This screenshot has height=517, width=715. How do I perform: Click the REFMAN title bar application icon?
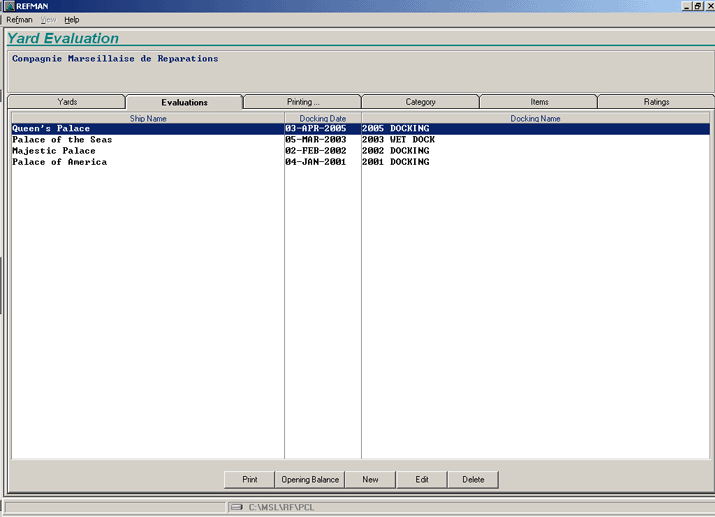pyautogui.click(x=8, y=6)
